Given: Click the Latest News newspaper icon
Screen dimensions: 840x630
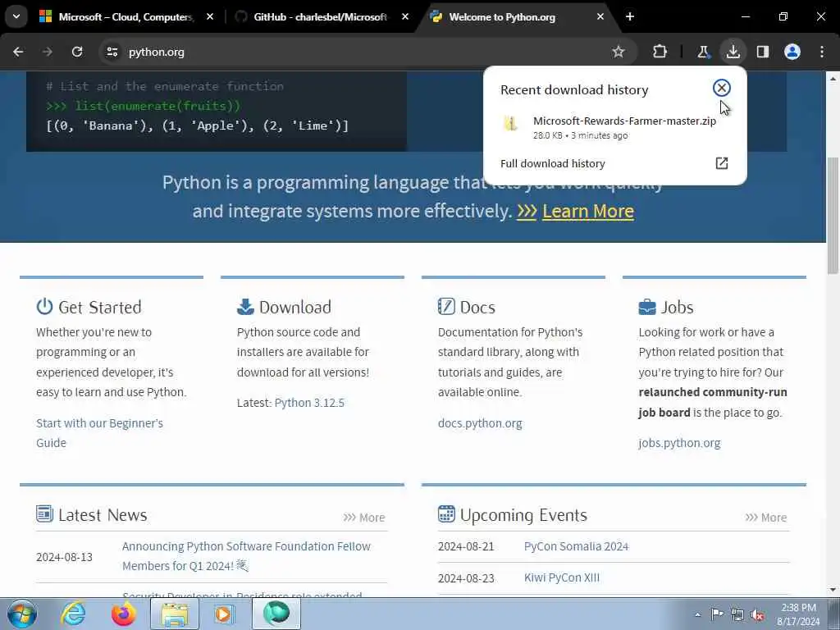Looking at the screenshot, I should [x=44, y=514].
